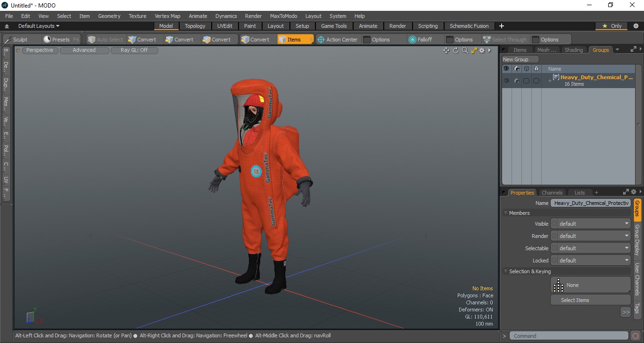Open the Falloff menu
Screen dimensions: 644x343
point(421,40)
